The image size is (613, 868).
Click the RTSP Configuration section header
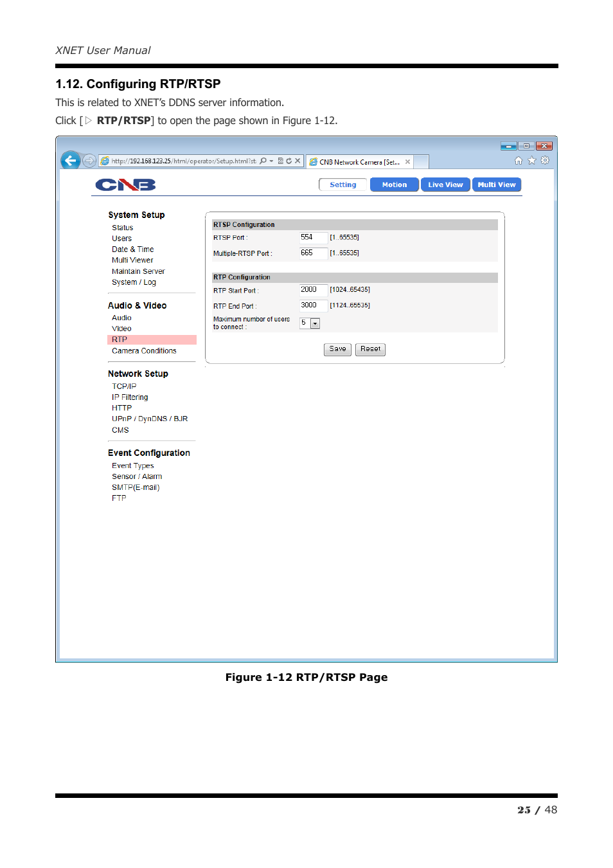point(355,224)
